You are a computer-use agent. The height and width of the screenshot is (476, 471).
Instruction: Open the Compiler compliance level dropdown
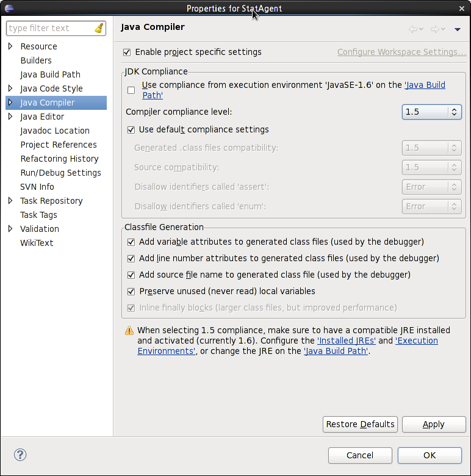tap(431, 112)
